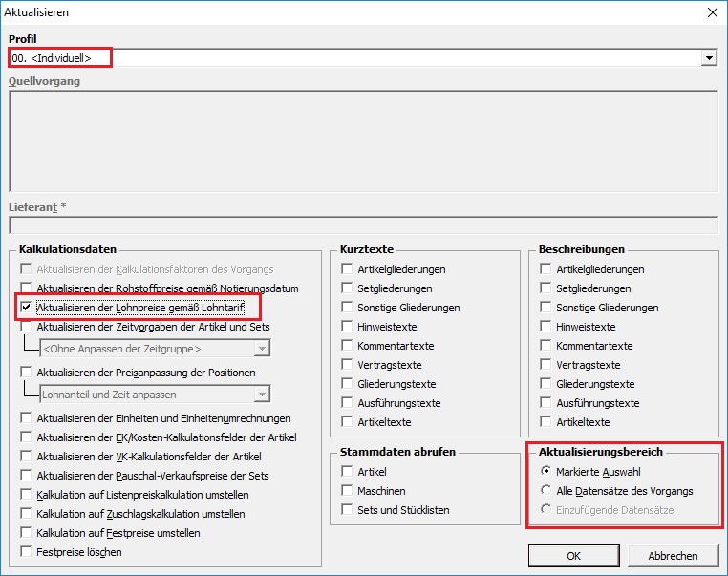Image resolution: width=728 pixels, height=576 pixels.
Task: Check 'Kalkulation auf Festpreise umstellen'
Action: (x=27, y=533)
